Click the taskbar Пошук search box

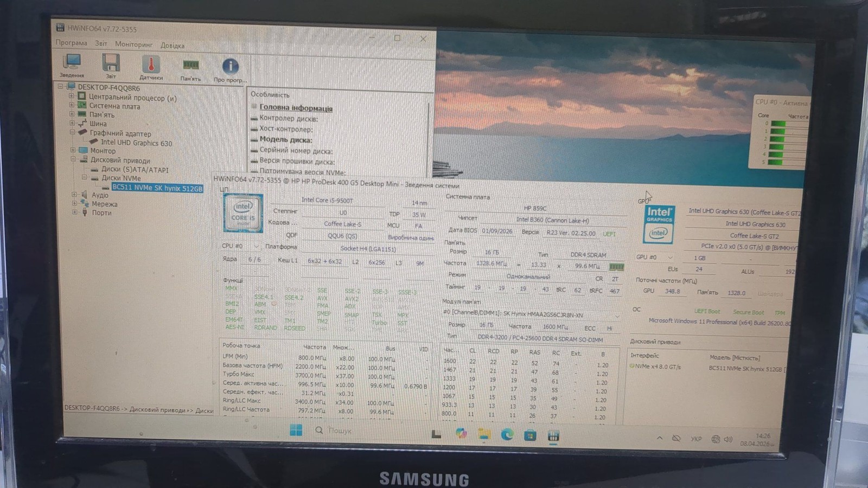click(340, 431)
